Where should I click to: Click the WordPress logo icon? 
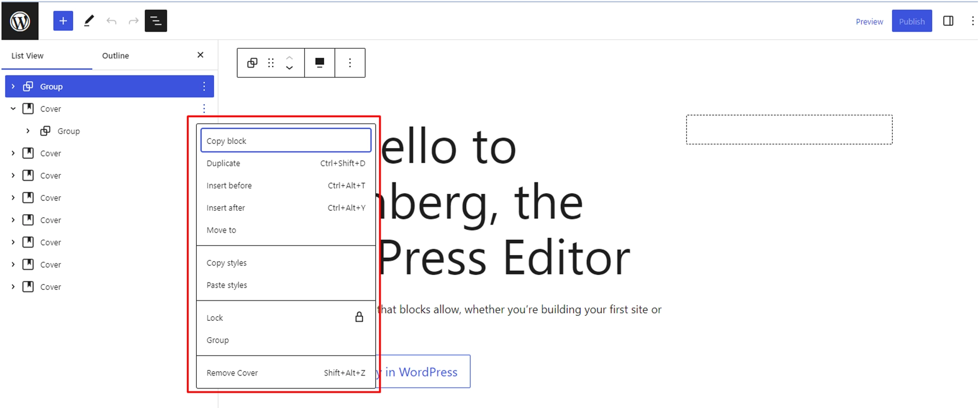20,21
